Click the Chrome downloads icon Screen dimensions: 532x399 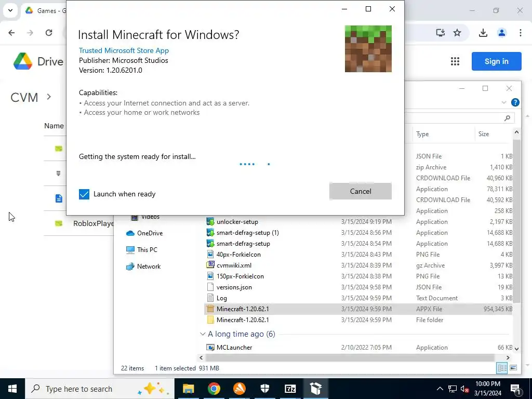tap(483, 33)
